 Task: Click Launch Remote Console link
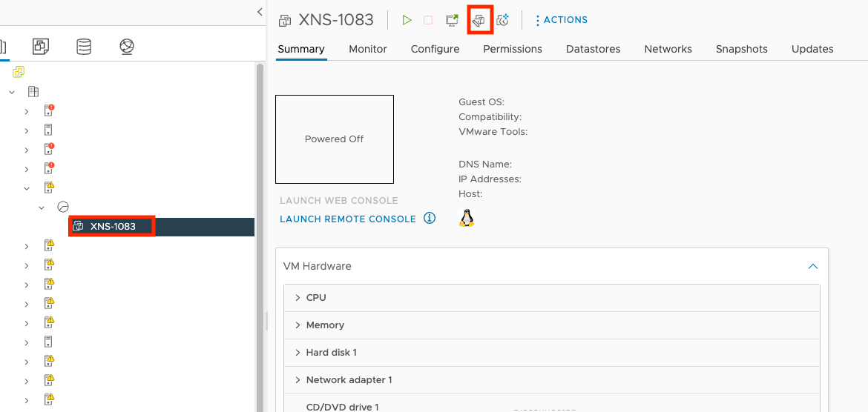[x=348, y=219]
